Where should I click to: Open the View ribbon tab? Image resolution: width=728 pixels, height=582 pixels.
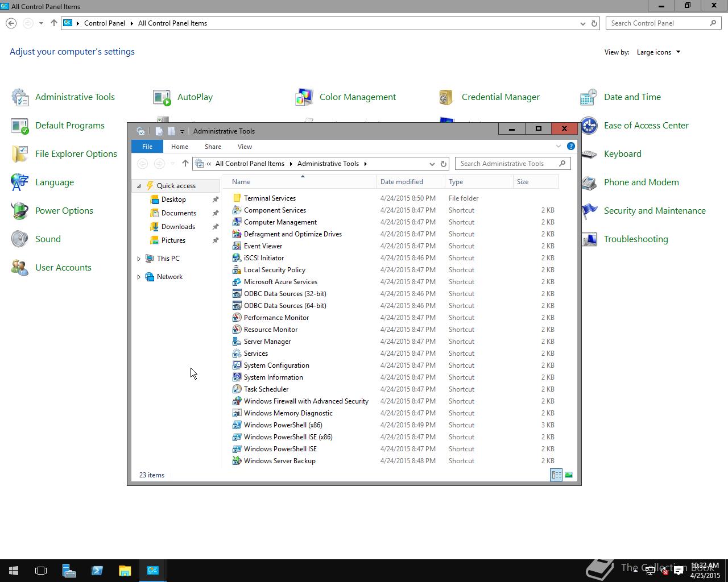(245, 147)
